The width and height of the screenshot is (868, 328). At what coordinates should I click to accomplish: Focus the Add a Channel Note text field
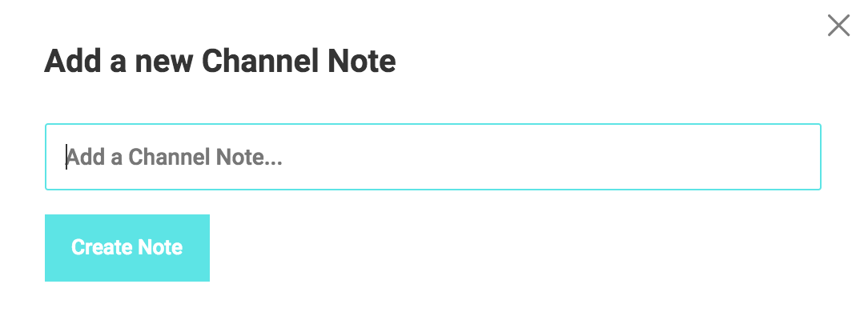click(x=432, y=157)
